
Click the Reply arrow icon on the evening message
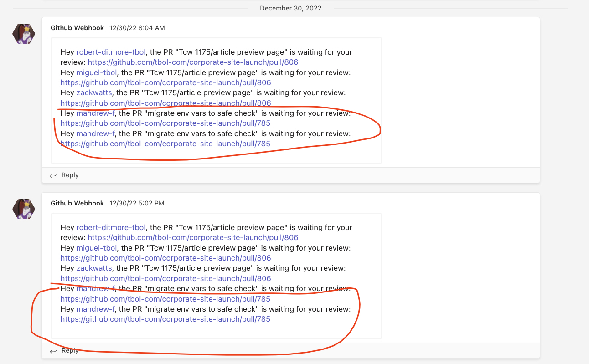53,350
